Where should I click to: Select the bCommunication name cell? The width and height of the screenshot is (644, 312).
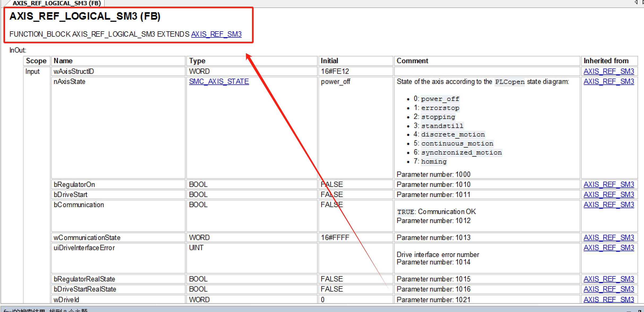tap(118, 216)
